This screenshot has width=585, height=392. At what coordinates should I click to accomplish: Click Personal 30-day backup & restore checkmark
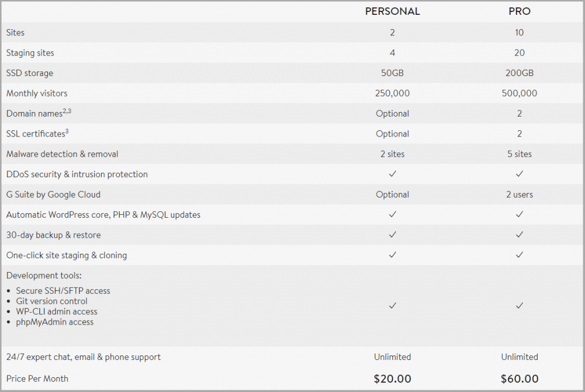click(x=392, y=235)
